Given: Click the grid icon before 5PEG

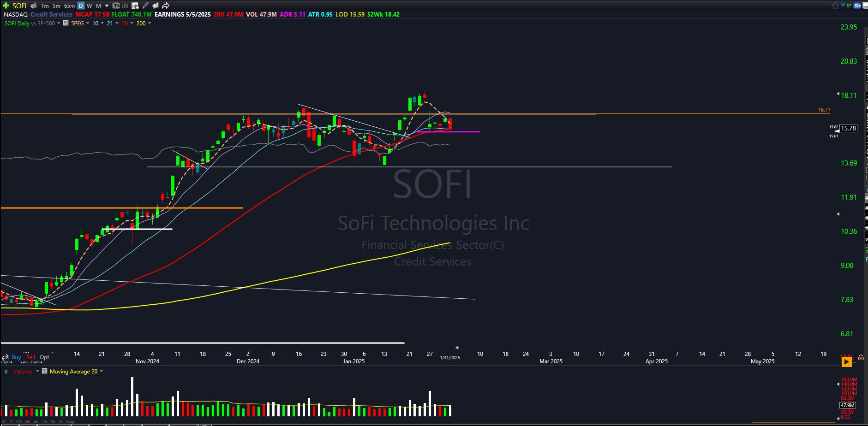Looking at the screenshot, I should click(x=66, y=23).
